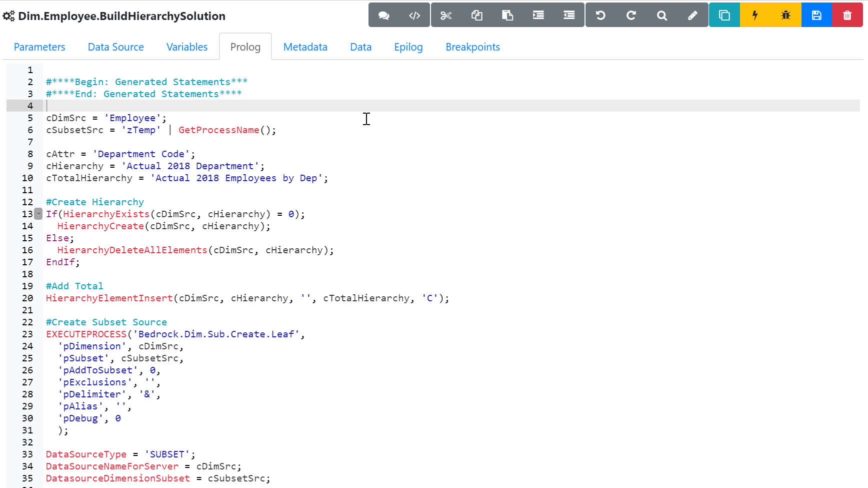Open search with the magnifier icon
This screenshot has height=488, width=868.
click(x=662, y=16)
